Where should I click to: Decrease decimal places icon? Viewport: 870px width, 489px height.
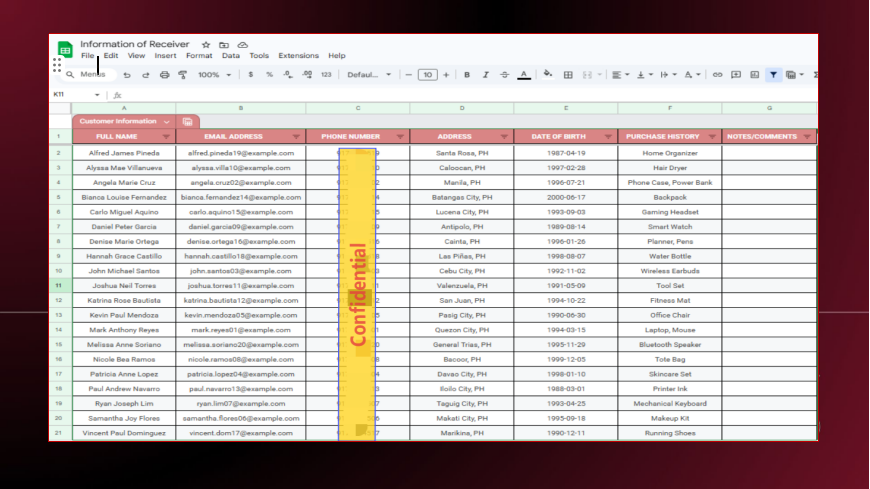[x=287, y=75]
